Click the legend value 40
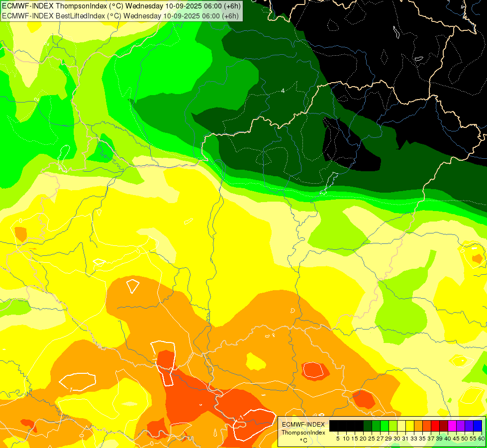Image resolution: width=487 pixels, height=448 pixels. (x=448, y=439)
